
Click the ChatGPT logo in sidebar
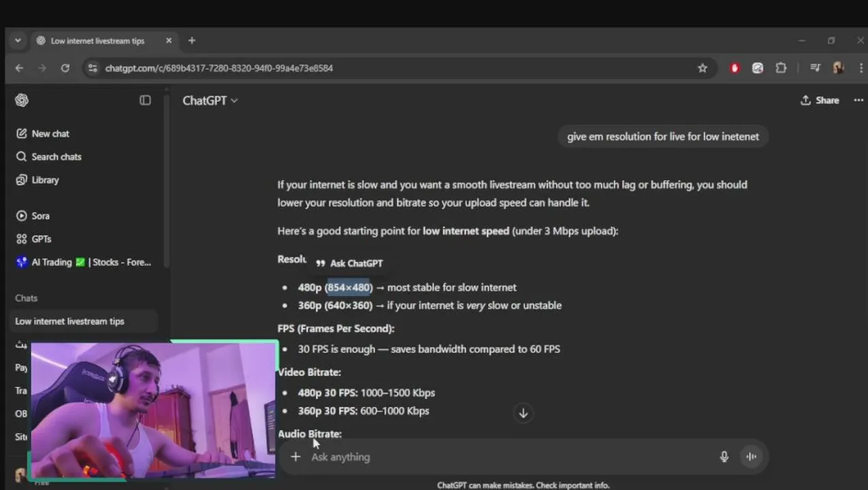[22, 100]
